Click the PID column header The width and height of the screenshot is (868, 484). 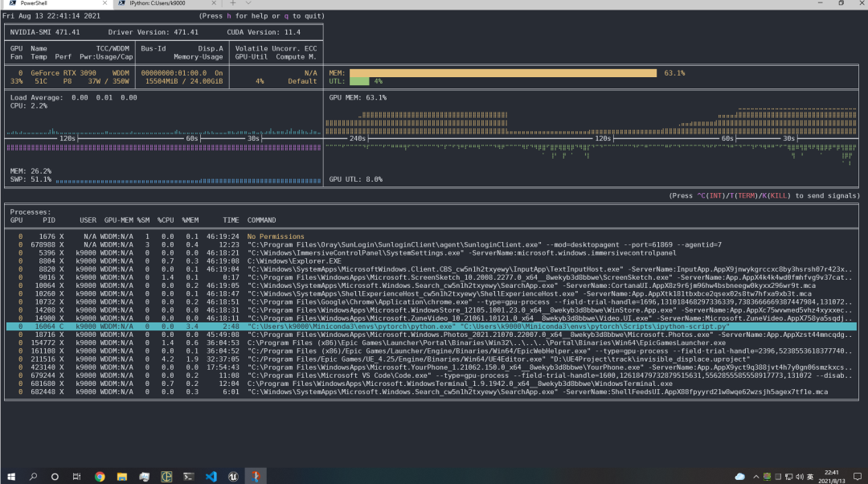click(49, 220)
